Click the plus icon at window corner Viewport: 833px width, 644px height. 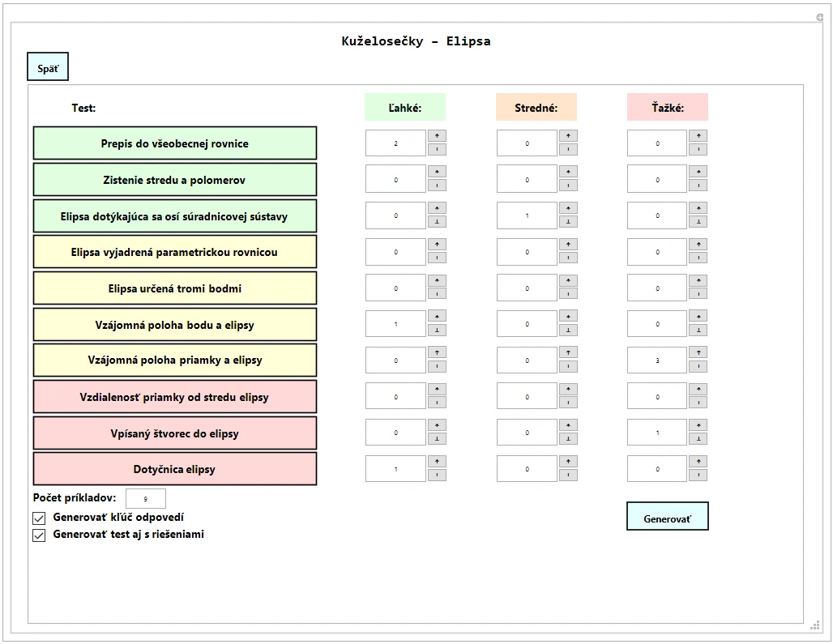click(820, 18)
